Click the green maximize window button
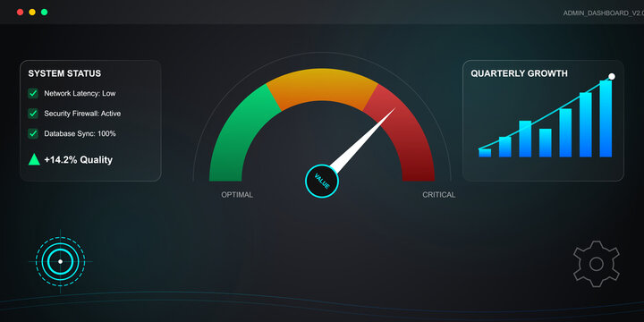The image size is (644, 322). tap(45, 12)
